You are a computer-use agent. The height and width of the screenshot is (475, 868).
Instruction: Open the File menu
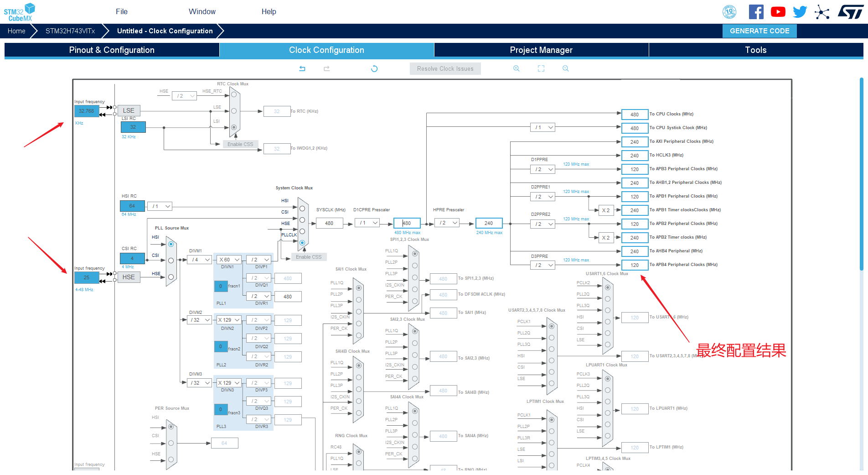click(122, 12)
